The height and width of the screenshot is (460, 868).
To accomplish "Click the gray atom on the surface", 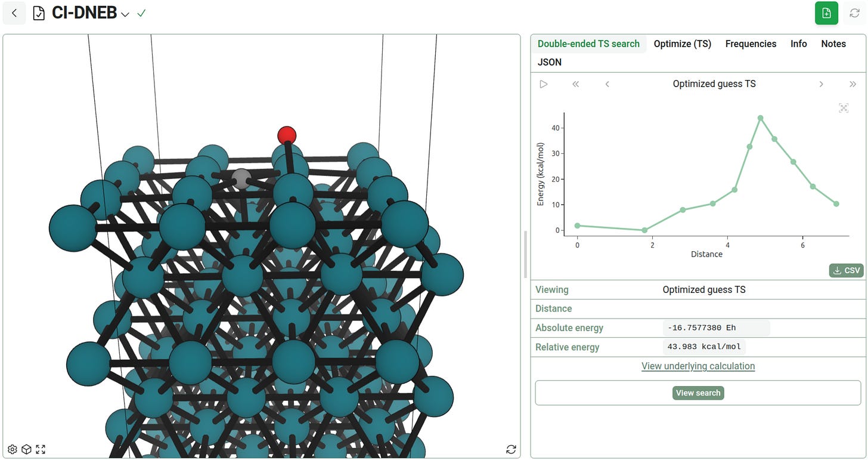I will [x=241, y=178].
